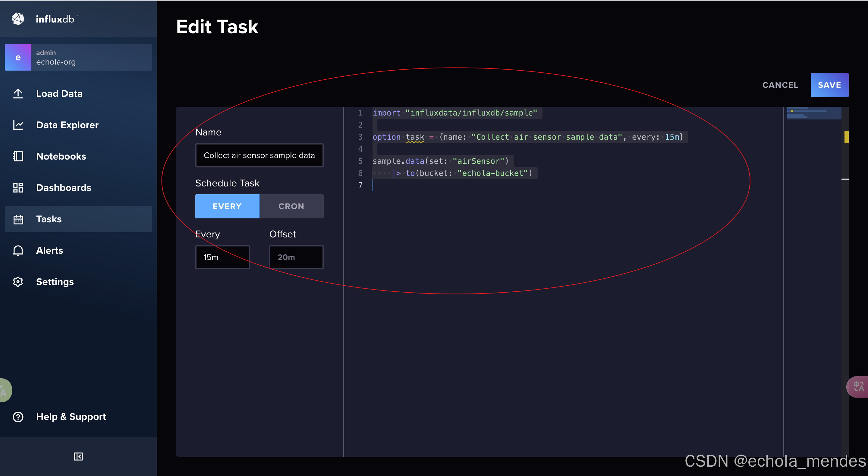This screenshot has height=476, width=868.
Task: Cancel editing the task
Action: (x=780, y=85)
